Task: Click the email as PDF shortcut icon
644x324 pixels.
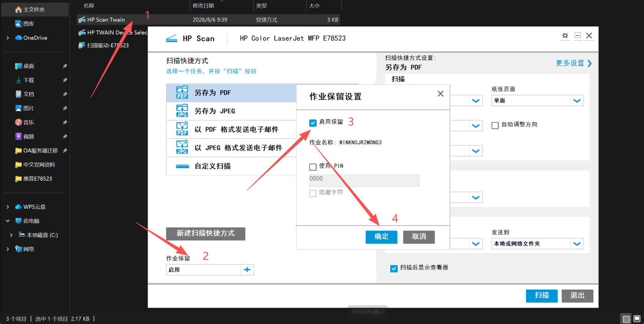Action: click(x=182, y=129)
